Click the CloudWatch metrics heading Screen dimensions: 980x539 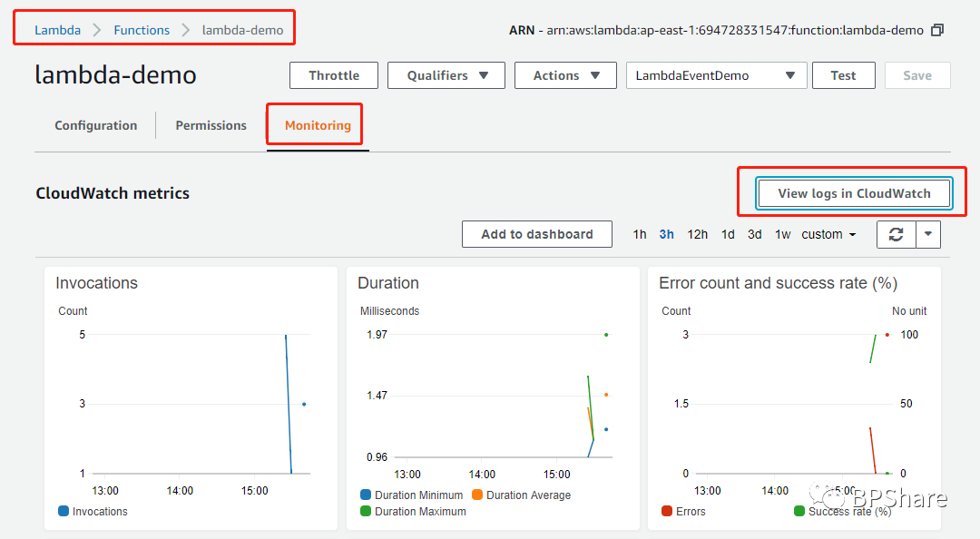tap(113, 193)
